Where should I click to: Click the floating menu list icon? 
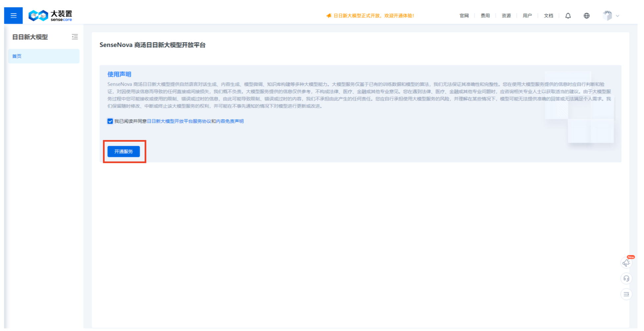pos(626,294)
